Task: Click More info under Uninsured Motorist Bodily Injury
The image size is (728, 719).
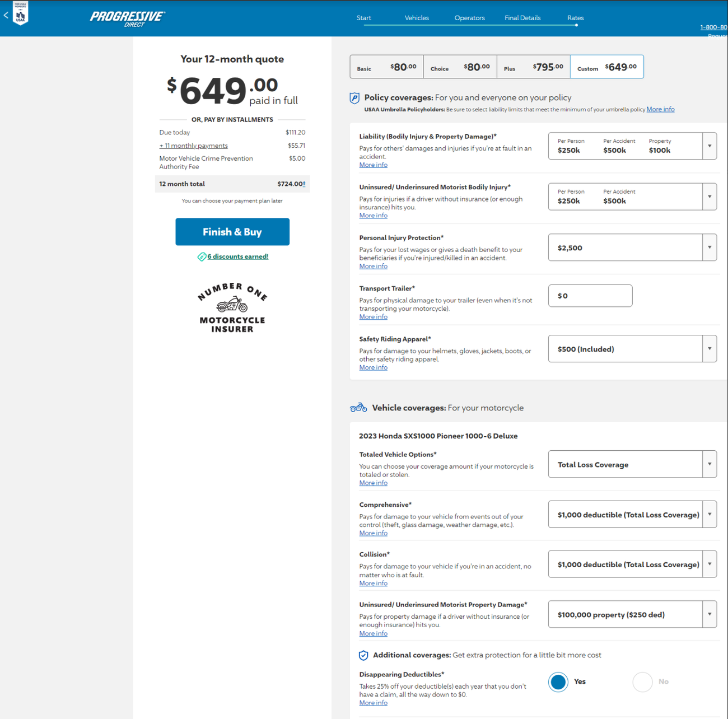Action: pos(374,216)
